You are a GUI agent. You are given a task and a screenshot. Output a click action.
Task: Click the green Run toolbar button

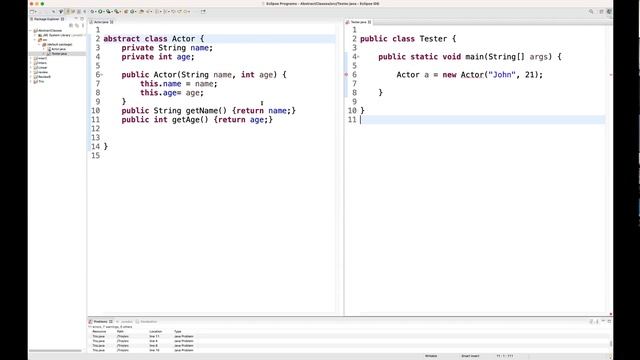click(x=100, y=11)
